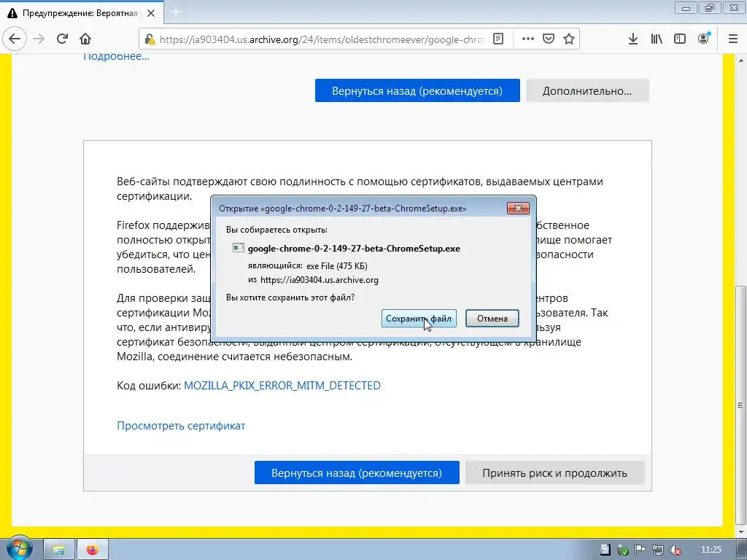Click the forward navigation arrow
This screenshot has width=747, height=560.
tap(39, 39)
